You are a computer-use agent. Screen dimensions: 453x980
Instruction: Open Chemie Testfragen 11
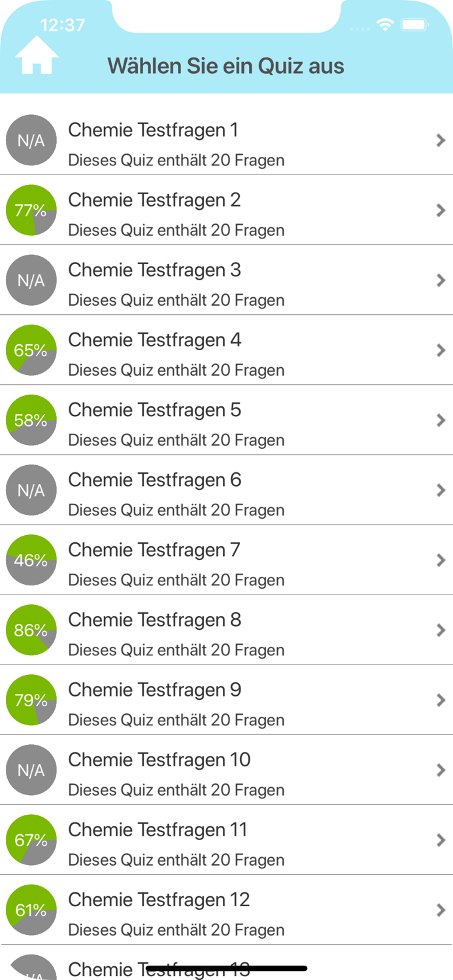tap(196, 840)
